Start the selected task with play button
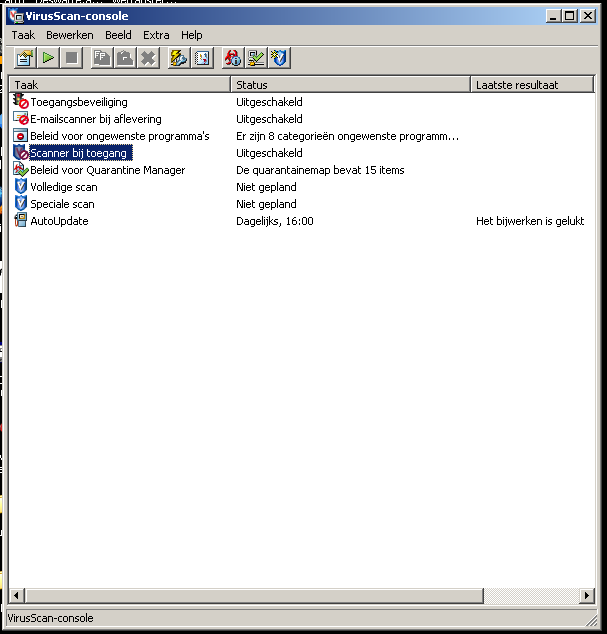Image resolution: width=607 pixels, height=634 pixels. [x=49, y=58]
